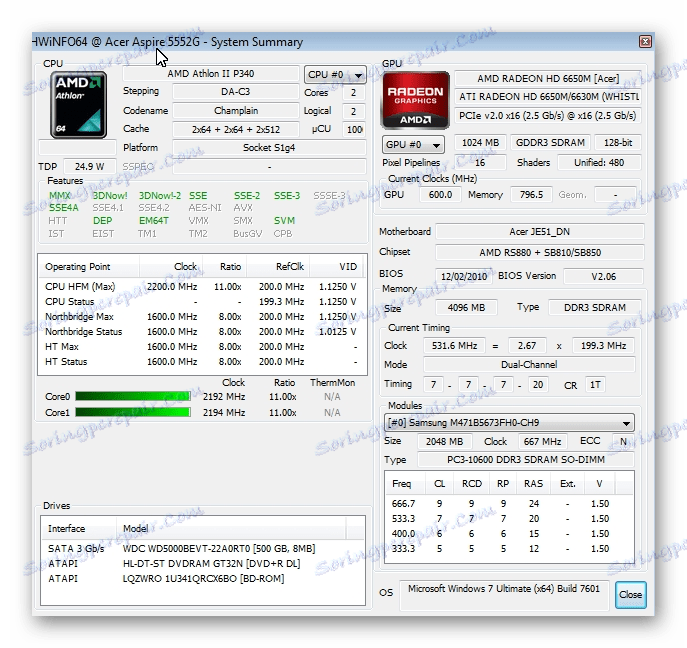Click the Ratio header in operating table
This screenshot has height=648, width=687.
[223, 267]
